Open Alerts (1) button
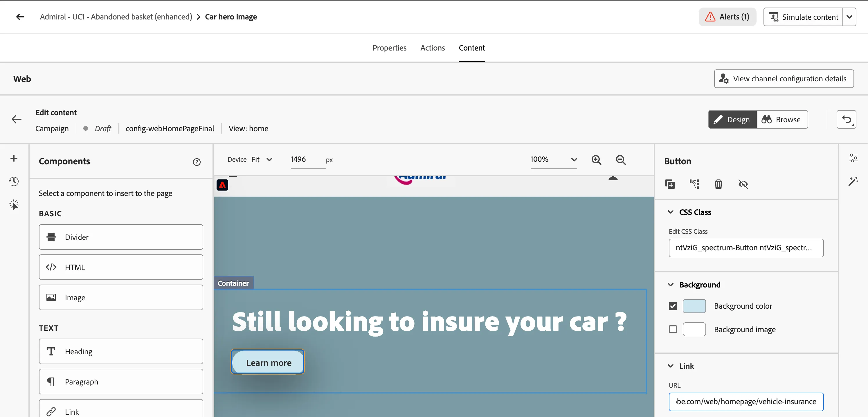Viewport: 868px width, 417px height. click(727, 17)
